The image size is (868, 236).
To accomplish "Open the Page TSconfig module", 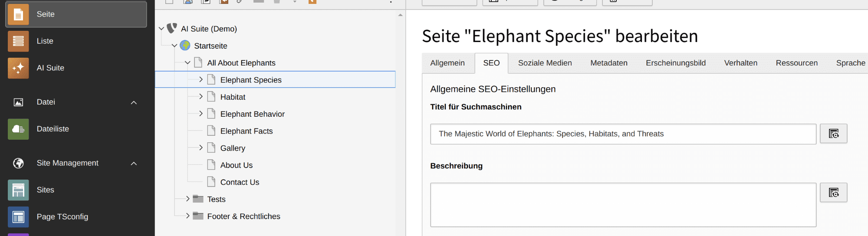I will [62, 217].
